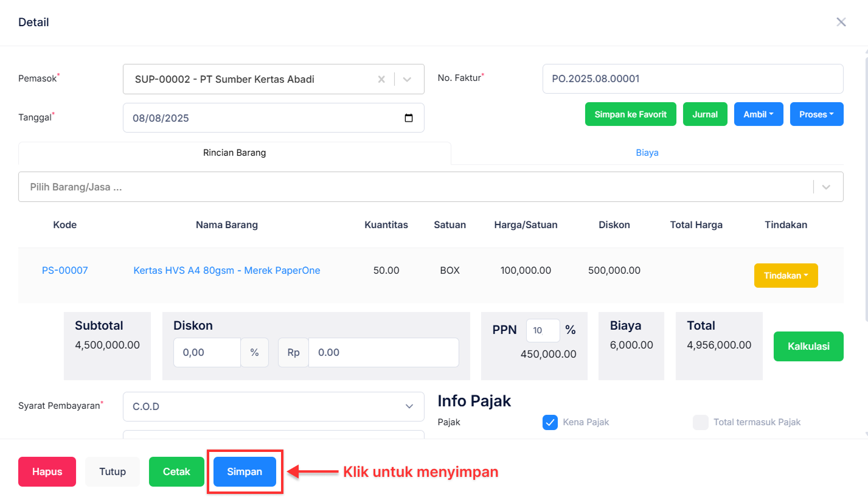Click Simpan ke Favorit

630,114
